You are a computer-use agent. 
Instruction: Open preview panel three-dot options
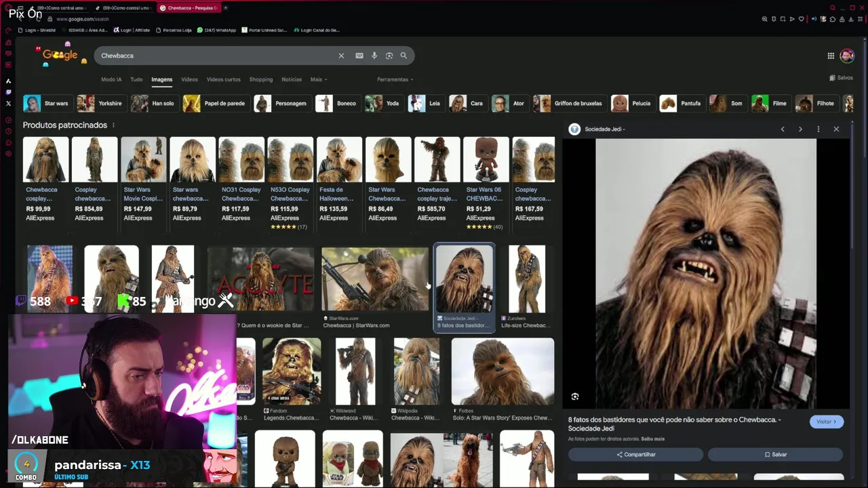[x=818, y=129]
